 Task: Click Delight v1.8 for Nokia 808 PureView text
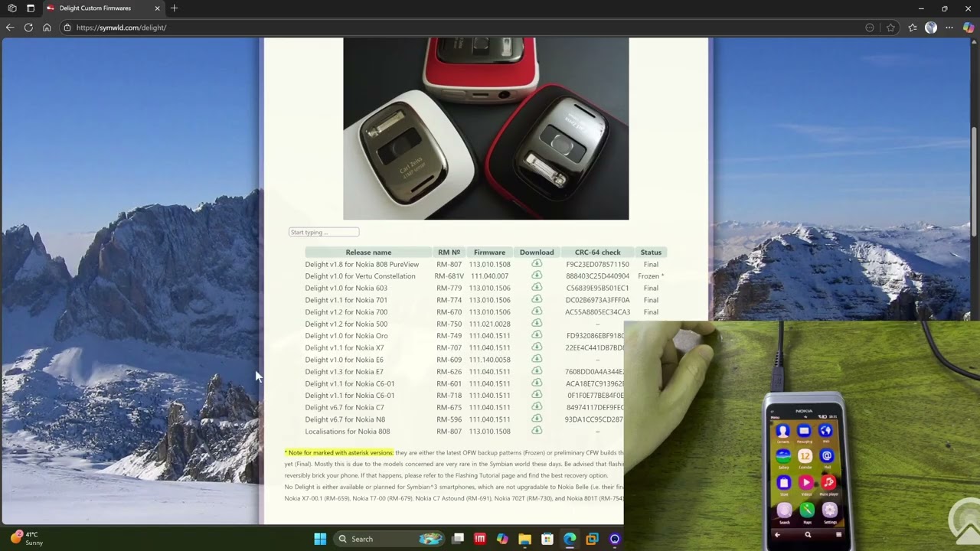[362, 264]
